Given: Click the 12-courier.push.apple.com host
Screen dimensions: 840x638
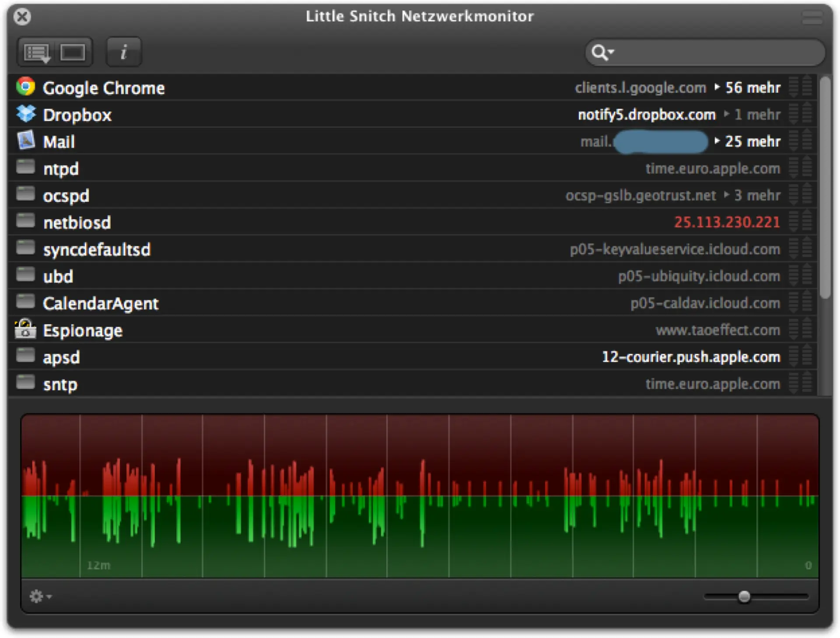Looking at the screenshot, I should click(691, 357).
